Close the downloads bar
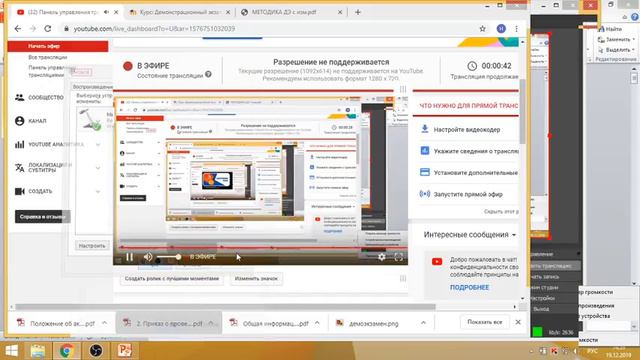Viewport: 640px width, 360px height. click(518, 322)
